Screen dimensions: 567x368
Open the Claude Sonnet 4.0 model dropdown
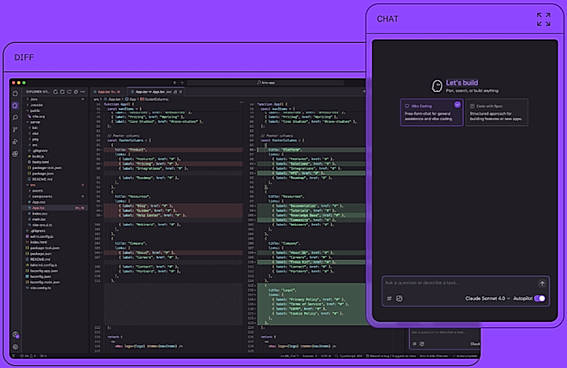[x=487, y=298]
